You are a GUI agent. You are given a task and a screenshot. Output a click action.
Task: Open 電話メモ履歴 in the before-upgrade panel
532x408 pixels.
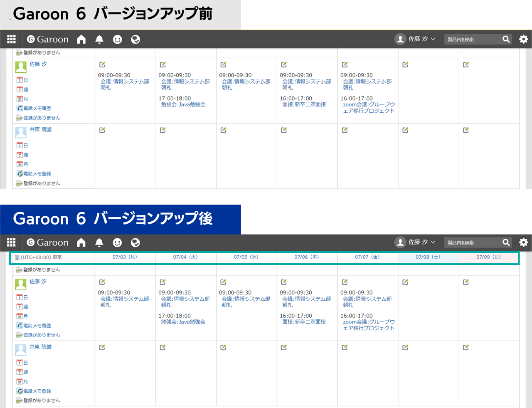coord(34,108)
